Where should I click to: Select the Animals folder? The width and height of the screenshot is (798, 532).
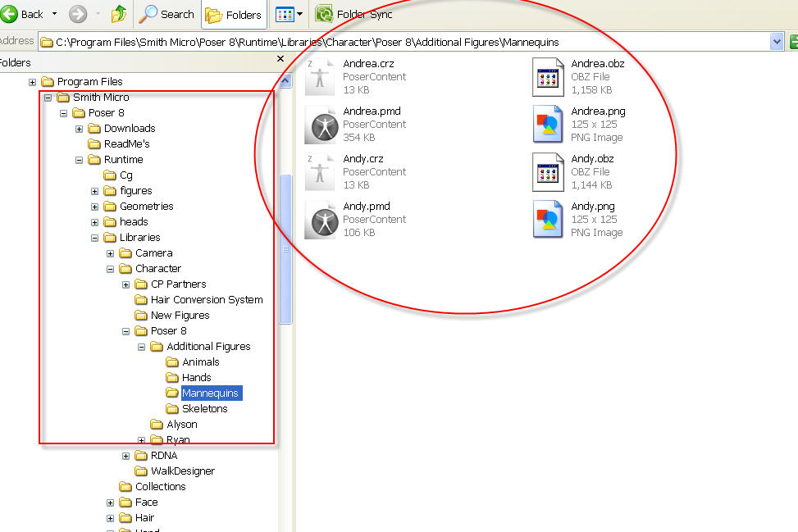point(200,362)
